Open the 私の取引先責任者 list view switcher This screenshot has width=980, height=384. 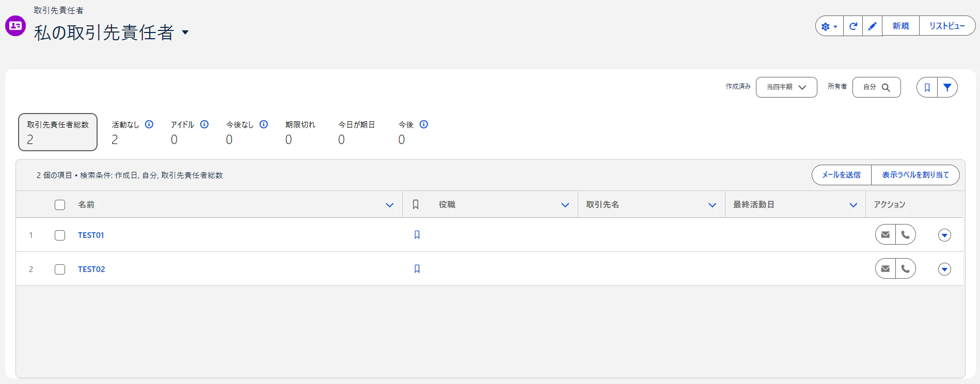(x=185, y=33)
